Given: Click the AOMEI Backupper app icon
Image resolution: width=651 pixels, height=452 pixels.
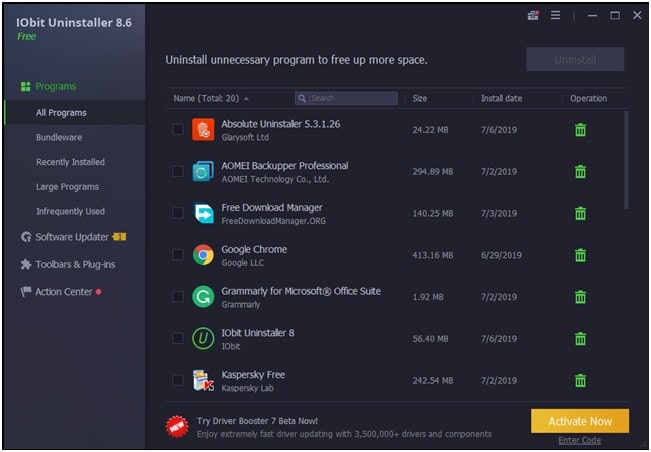Looking at the screenshot, I should pyautogui.click(x=203, y=171).
